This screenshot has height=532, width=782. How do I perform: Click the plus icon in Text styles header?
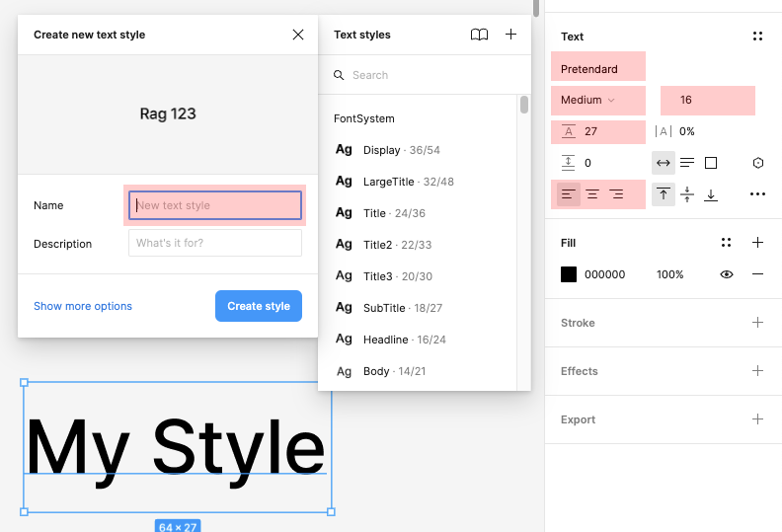click(x=510, y=35)
